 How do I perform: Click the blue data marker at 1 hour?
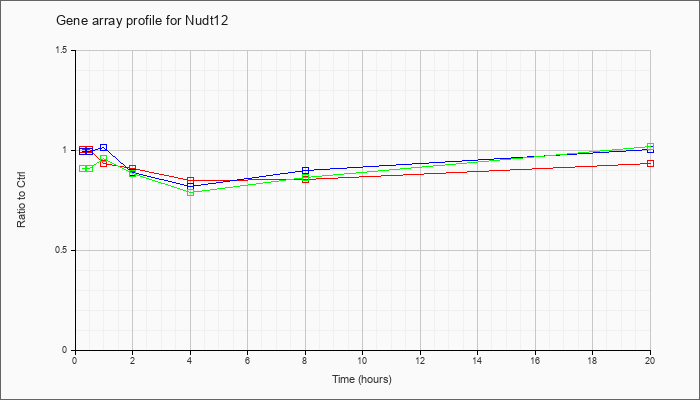click(103, 148)
